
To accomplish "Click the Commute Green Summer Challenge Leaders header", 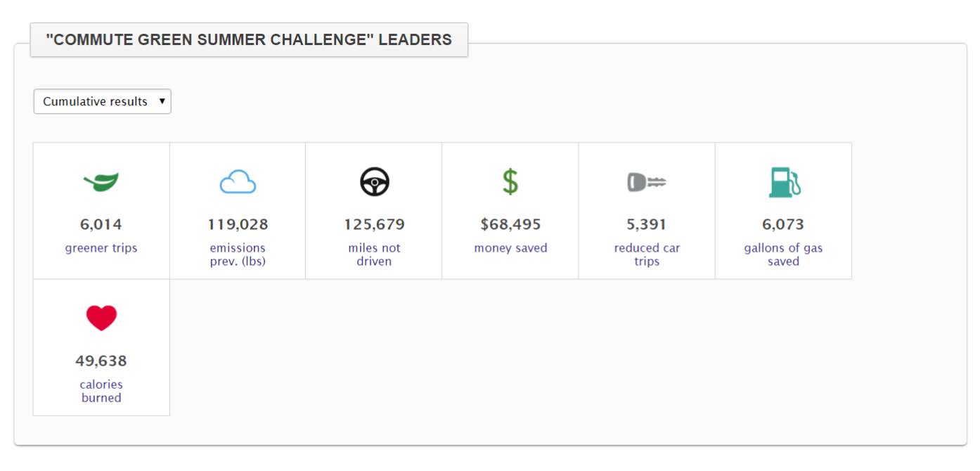I will click(x=249, y=39).
